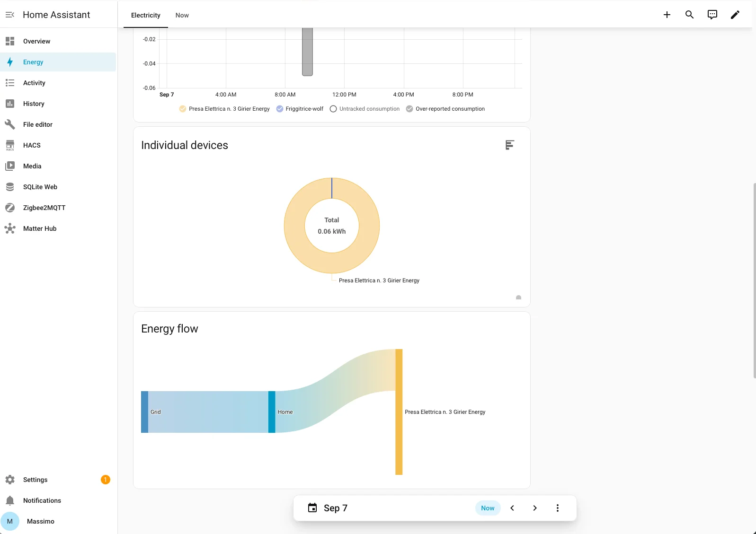756x534 pixels.
Task: Switch Individual devices to bar chart view
Action: 510,145
